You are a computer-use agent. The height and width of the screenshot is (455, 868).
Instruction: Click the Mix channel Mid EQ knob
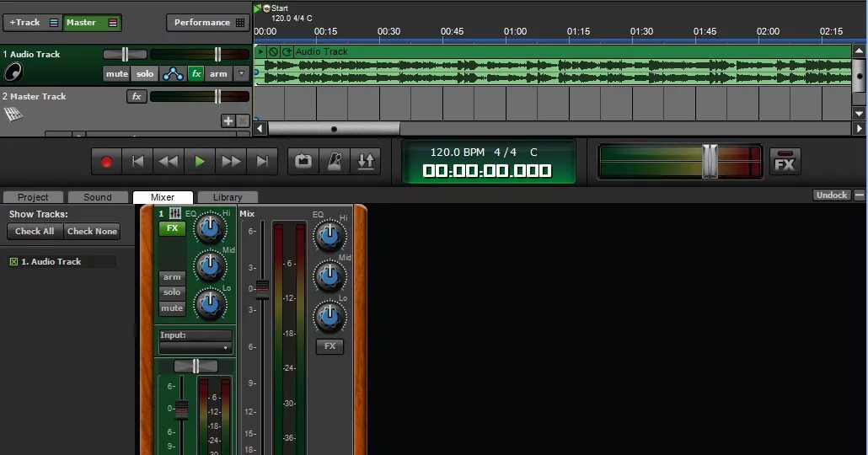tap(330, 276)
